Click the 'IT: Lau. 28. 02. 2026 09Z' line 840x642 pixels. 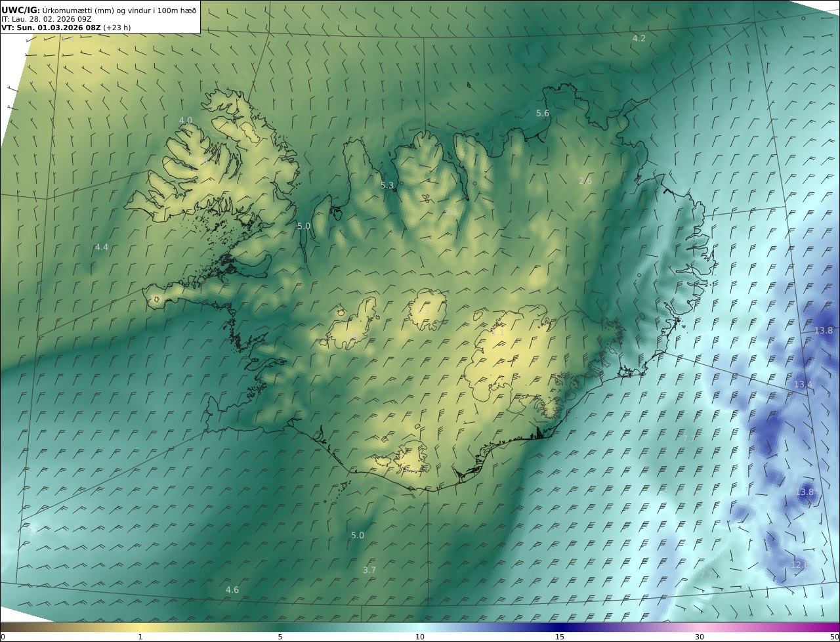coord(45,19)
